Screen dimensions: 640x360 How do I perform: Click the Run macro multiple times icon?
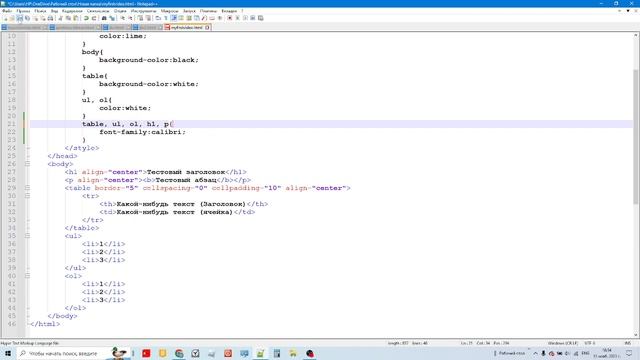pos(253,18)
